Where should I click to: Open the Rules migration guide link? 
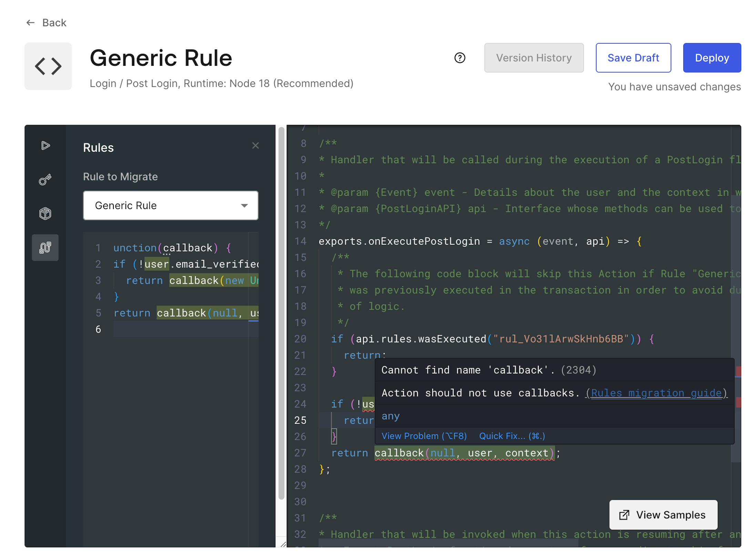(656, 393)
